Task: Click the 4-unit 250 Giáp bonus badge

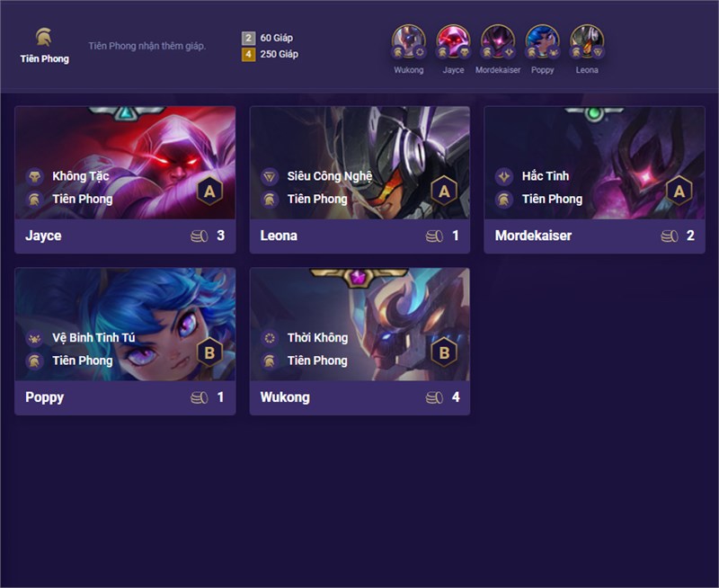Action: point(248,55)
